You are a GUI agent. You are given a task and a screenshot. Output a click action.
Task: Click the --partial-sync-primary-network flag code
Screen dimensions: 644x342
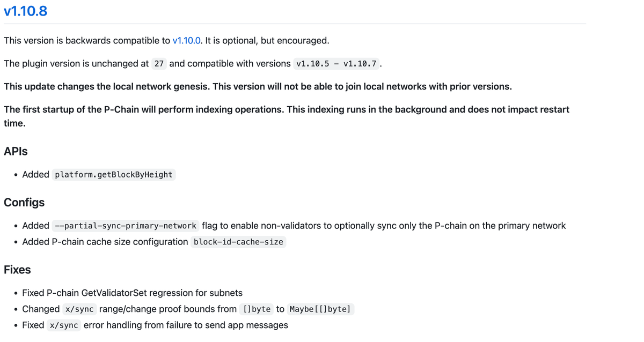tap(126, 226)
